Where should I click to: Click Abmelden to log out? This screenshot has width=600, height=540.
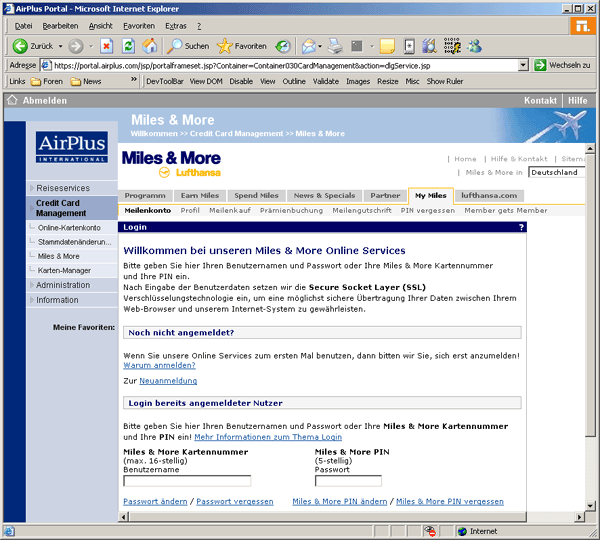[x=44, y=101]
